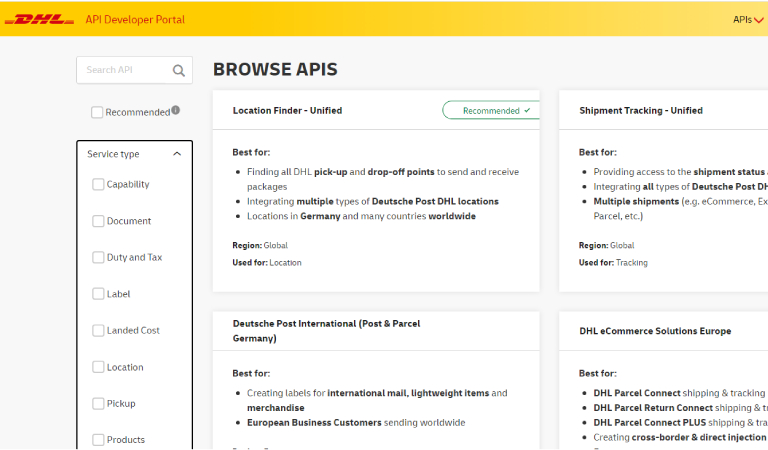This screenshot has height=450, width=768.
Task: Click "Region: Global" in Location Finder card
Action: pos(260,245)
